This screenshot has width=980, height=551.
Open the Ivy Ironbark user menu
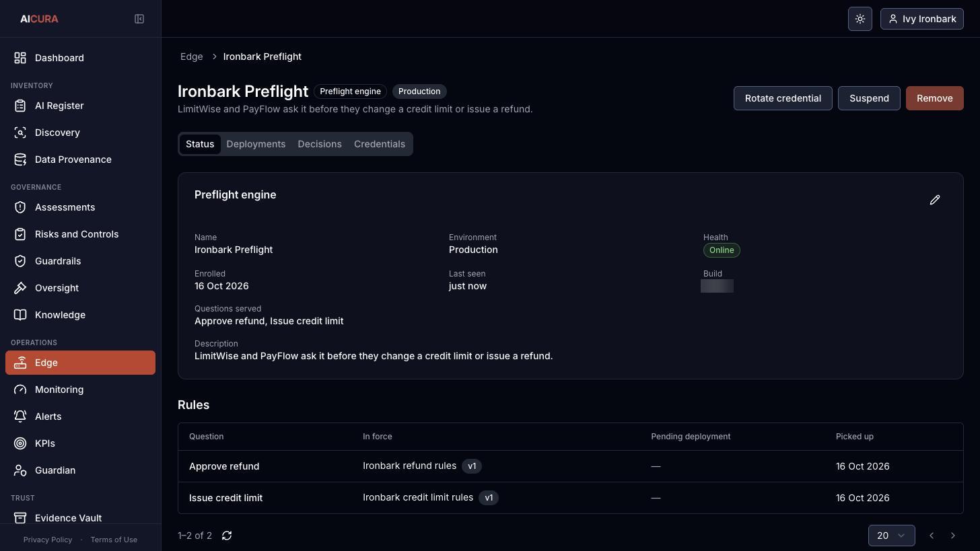[922, 19]
